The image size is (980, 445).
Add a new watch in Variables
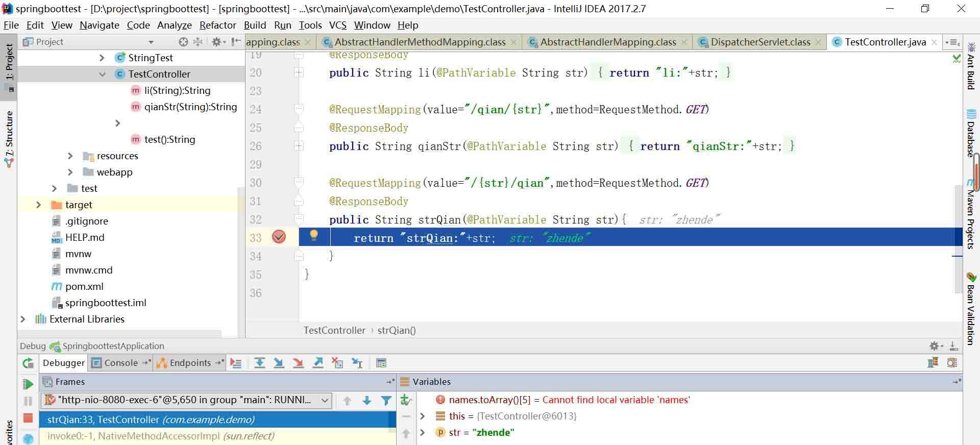pos(406,400)
